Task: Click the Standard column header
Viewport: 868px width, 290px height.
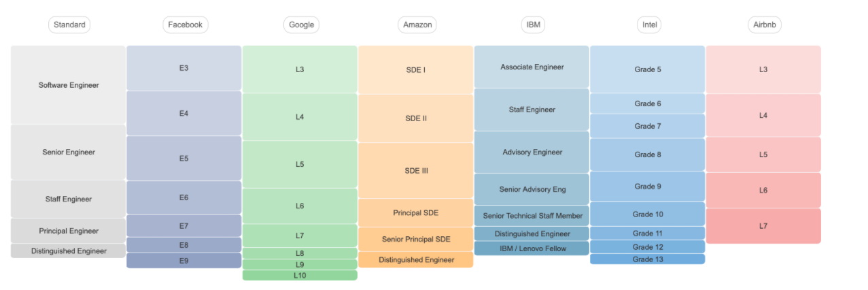Action: pyautogui.click(x=69, y=25)
